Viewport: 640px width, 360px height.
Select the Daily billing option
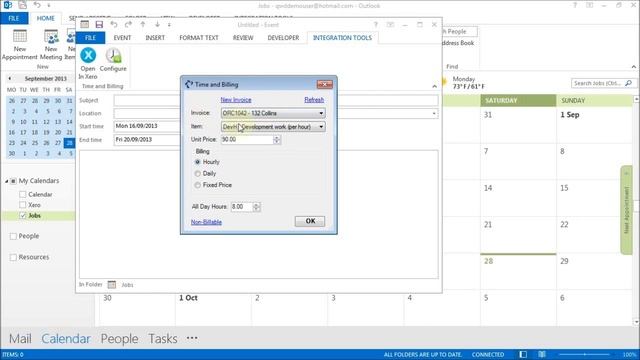tap(198, 173)
